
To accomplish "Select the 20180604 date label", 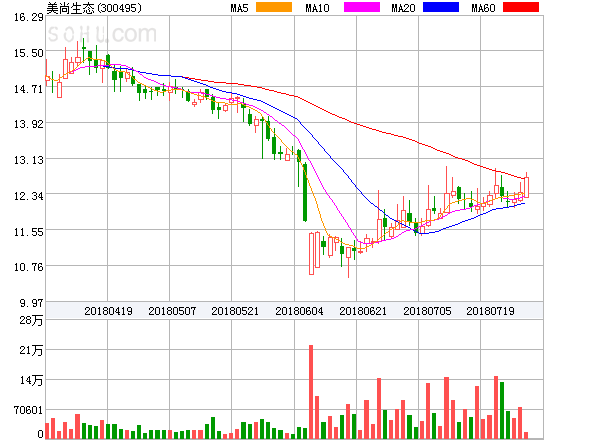I will click(299, 311).
